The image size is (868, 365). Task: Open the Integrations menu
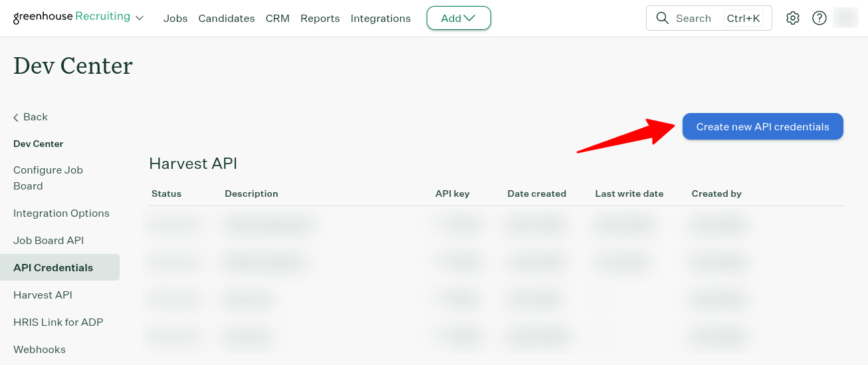point(380,19)
